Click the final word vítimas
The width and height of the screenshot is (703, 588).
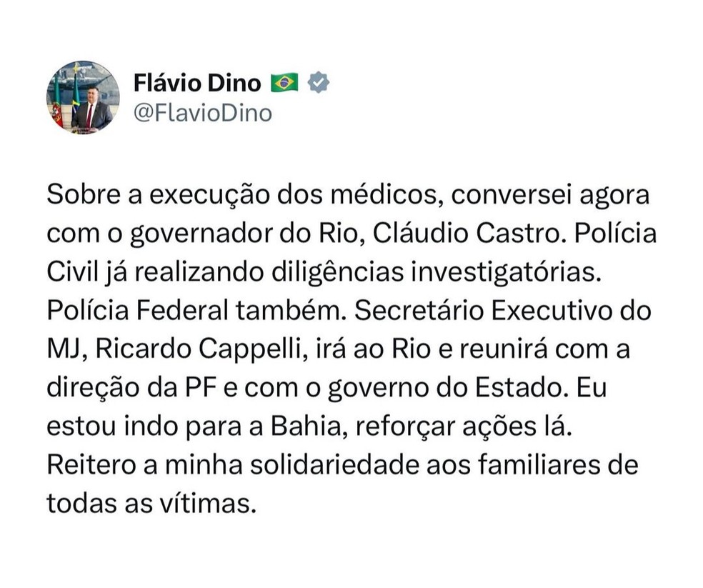click(x=208, y=504)
